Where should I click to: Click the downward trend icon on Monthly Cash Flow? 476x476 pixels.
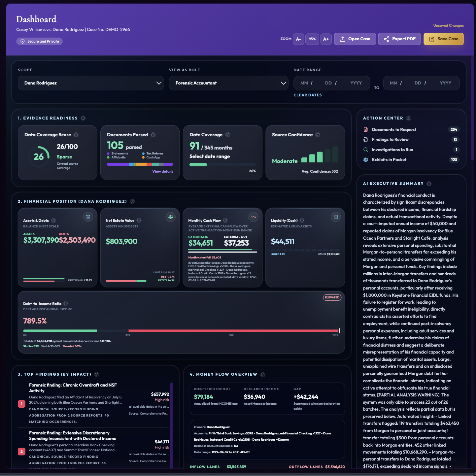click(x=253, y=217)
